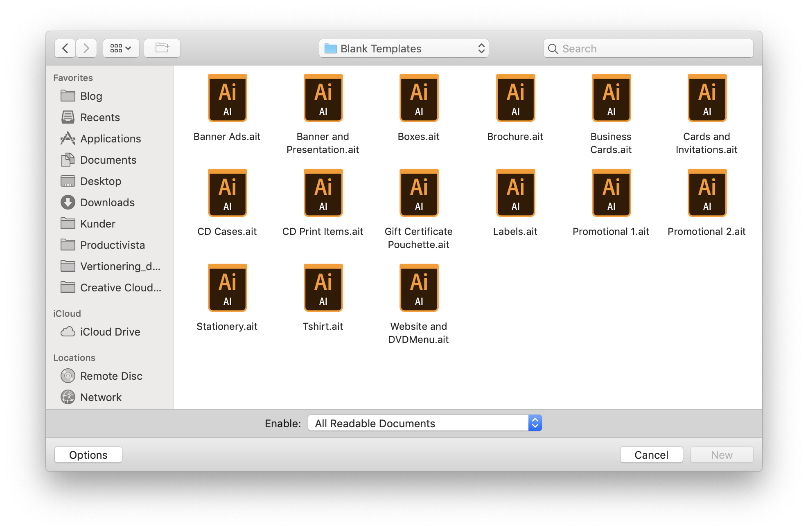The height and width of the screenshot is (532, 808).
Task: Select the Labels.ait template icon
Action: pyautogui.click(x=515, y=193)
